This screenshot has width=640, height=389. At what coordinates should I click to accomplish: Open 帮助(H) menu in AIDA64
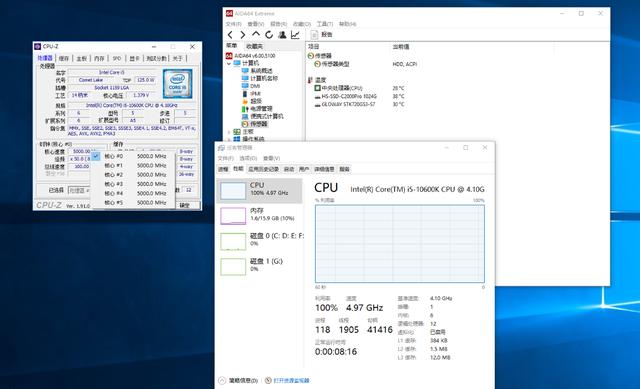coord(348,24)
